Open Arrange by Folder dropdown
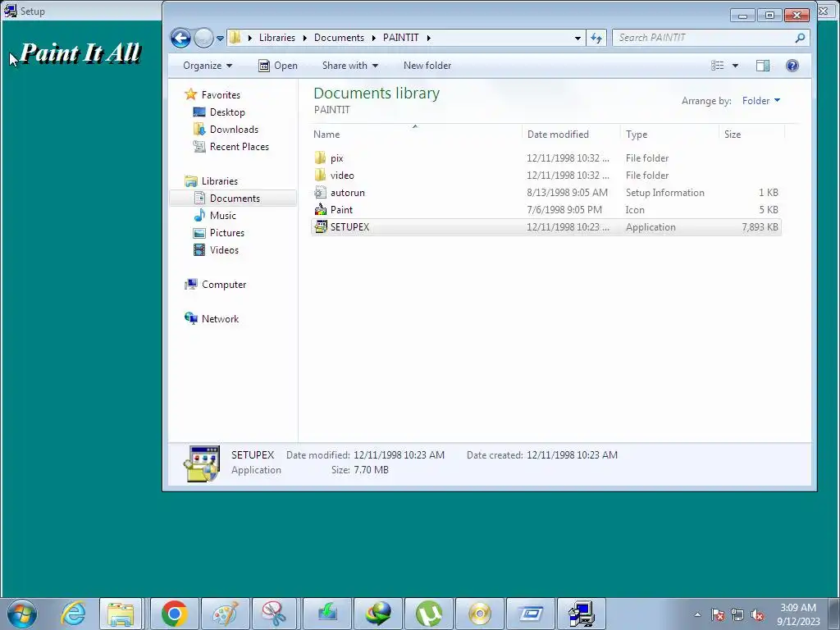The image size is (840, 630). (x=760, y=101)
